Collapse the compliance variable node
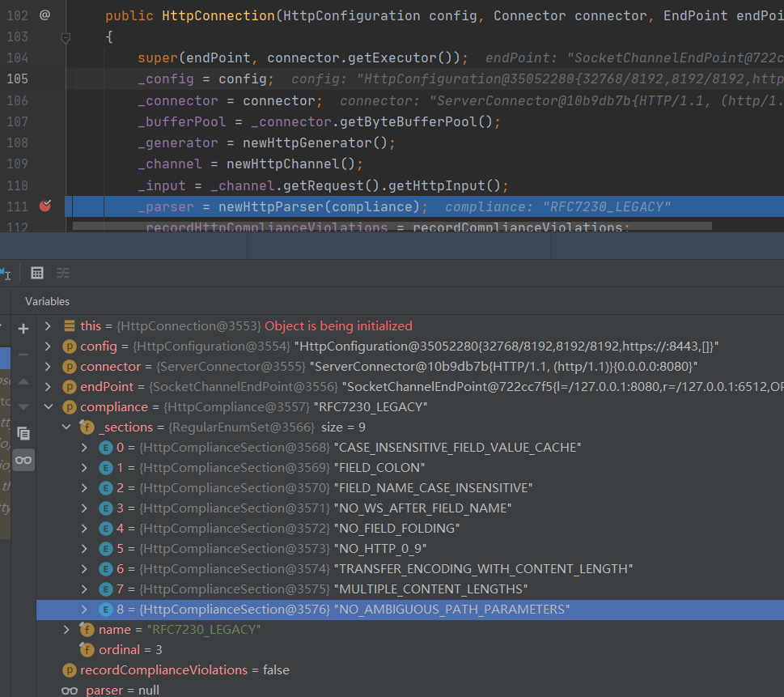Image resolution: width=784 pixels, height=697 pixels. point(49,407)
